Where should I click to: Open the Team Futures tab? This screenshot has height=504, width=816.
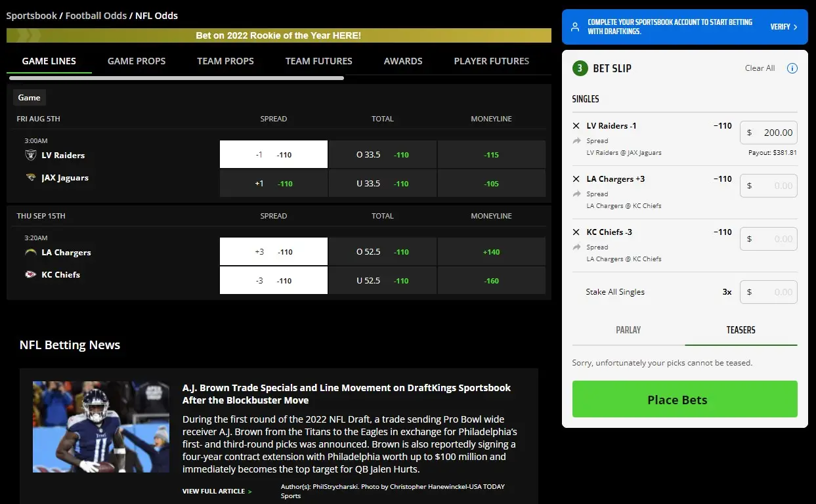coord(318,60)
